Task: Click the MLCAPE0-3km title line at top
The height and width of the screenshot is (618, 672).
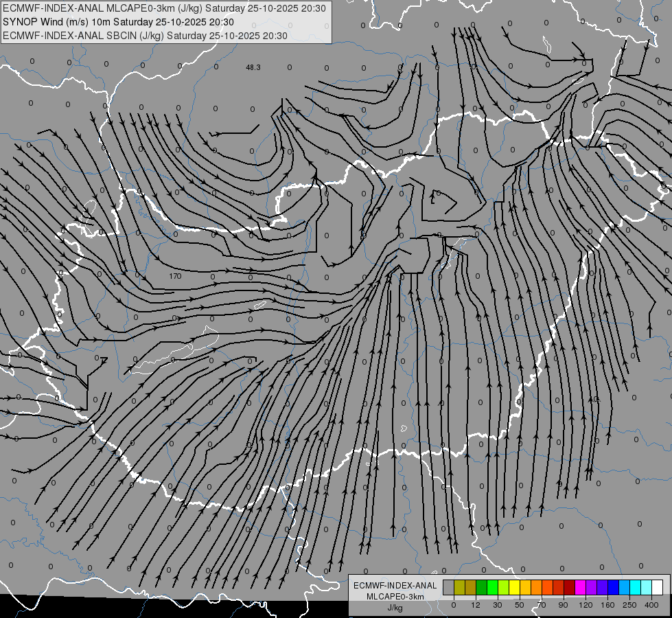Action: 164,8
